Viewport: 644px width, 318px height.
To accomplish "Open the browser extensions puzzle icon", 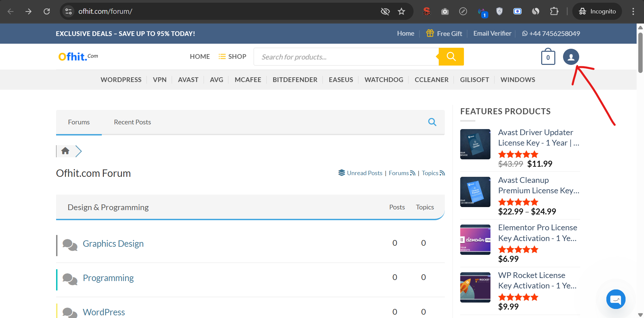I will click(554, 11).
